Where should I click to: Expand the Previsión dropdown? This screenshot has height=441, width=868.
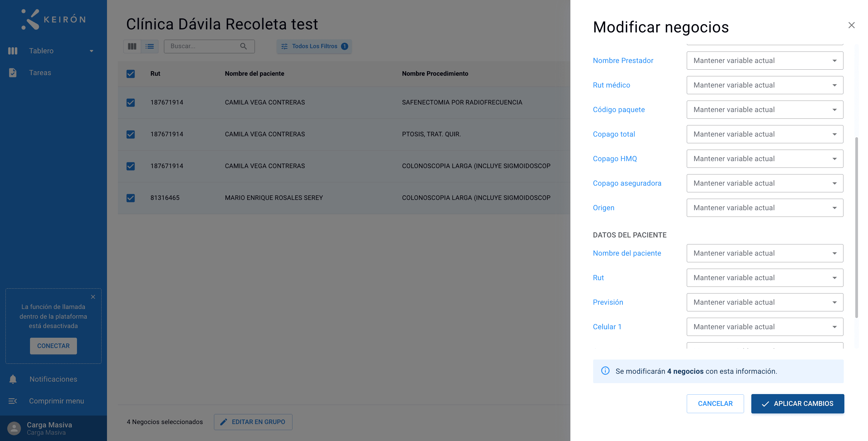click(765, 302)
